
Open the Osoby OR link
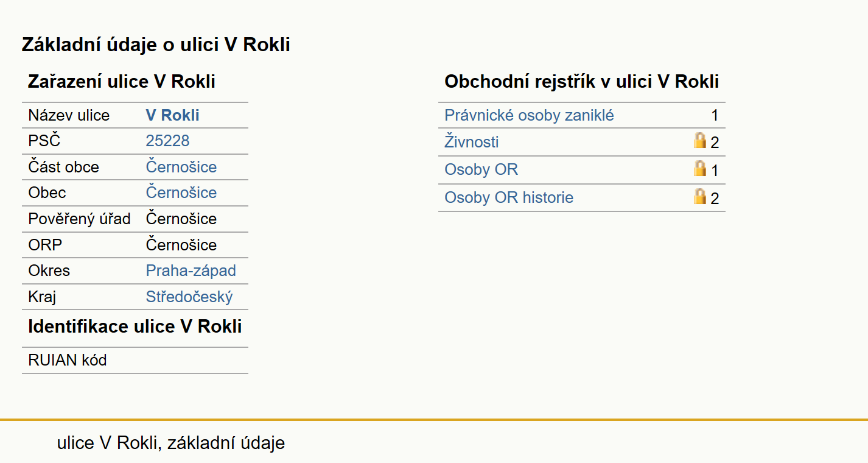coord(481,169)
